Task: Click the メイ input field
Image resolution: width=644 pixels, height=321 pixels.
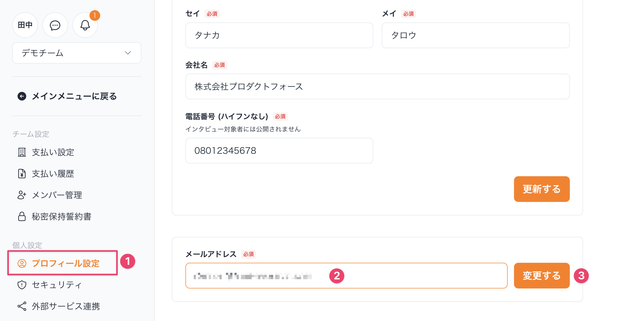Action: [x=475, y=35]
